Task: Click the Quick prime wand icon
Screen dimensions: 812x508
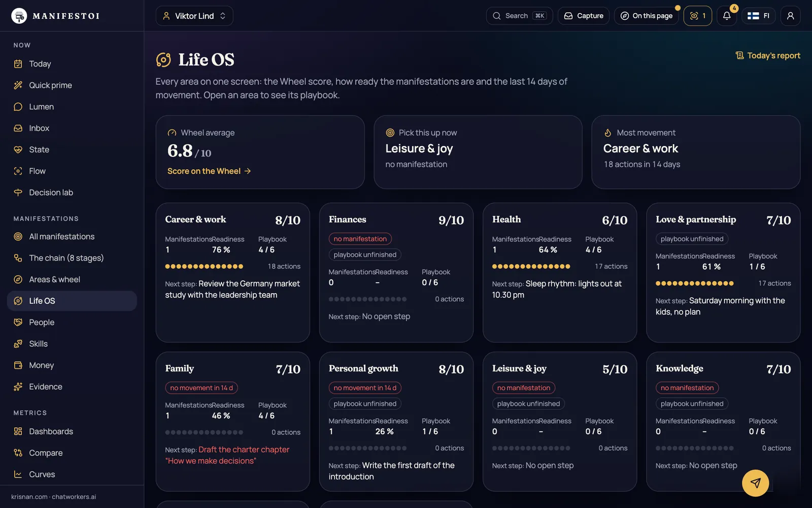Action: click(x=18, y=85)
